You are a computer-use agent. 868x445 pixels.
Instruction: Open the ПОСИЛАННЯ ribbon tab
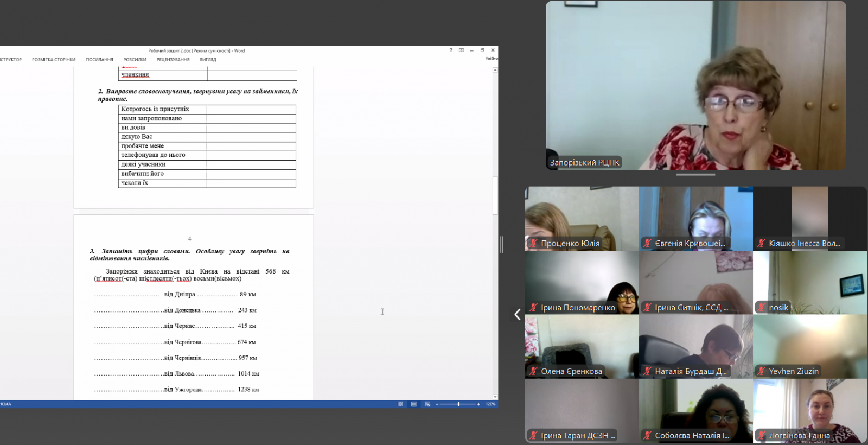click(x=99, y=60)
